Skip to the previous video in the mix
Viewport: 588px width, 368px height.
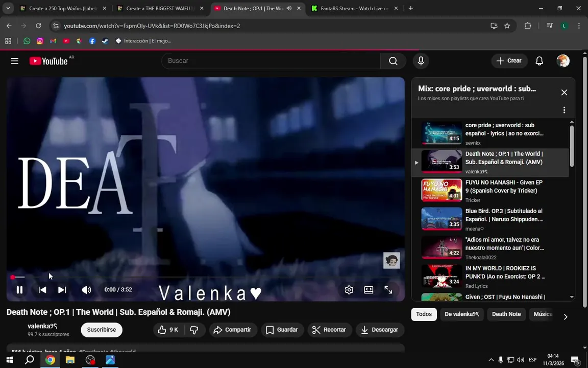pos(42,289)
